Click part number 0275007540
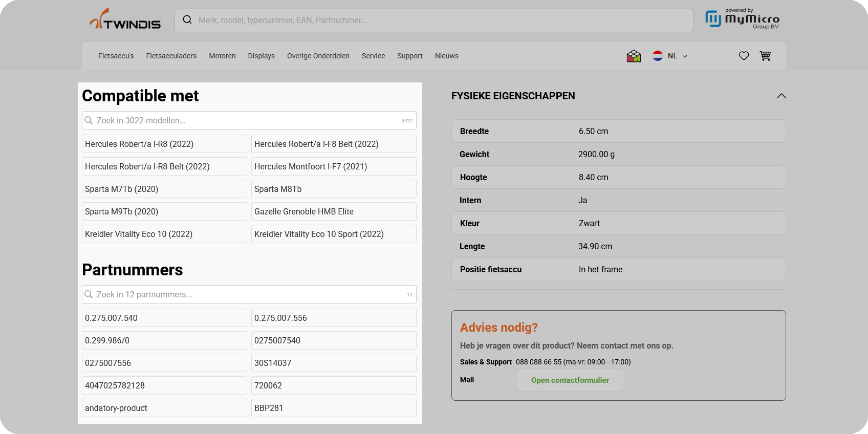This screenshot has width=868, height=434. [334, 340]
